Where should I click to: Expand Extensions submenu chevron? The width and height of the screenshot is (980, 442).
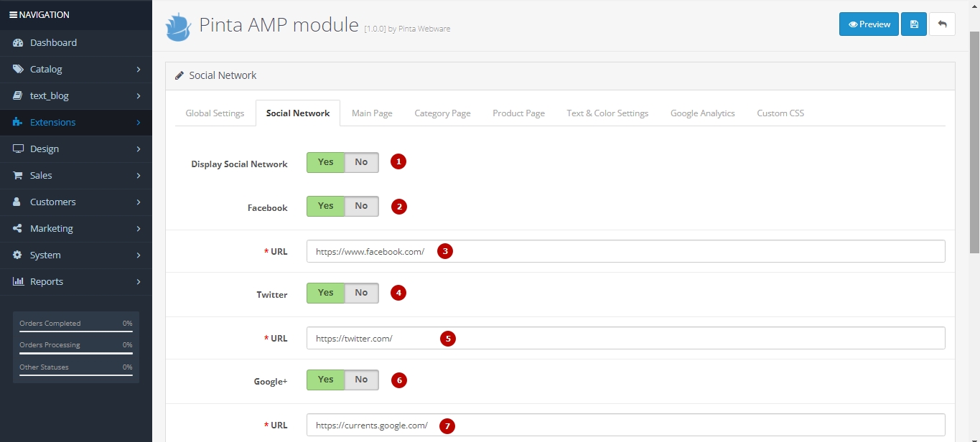point(139,123)
